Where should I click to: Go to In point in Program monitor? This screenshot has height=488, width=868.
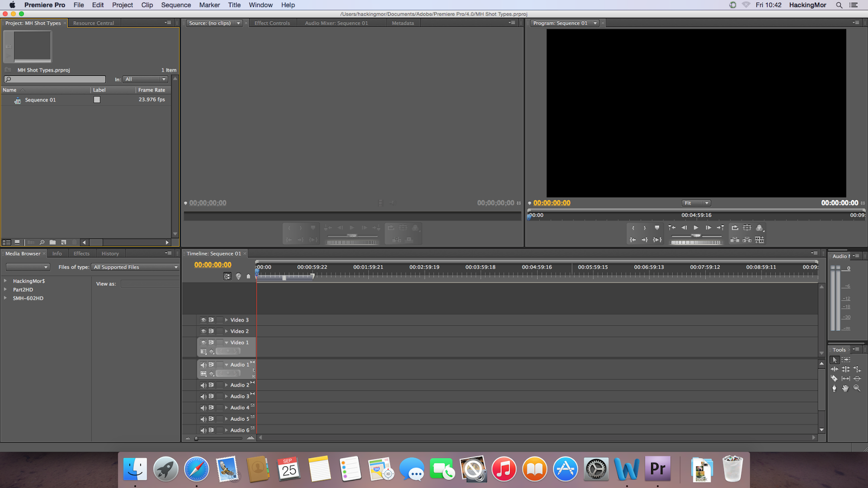tap(633, 240)
